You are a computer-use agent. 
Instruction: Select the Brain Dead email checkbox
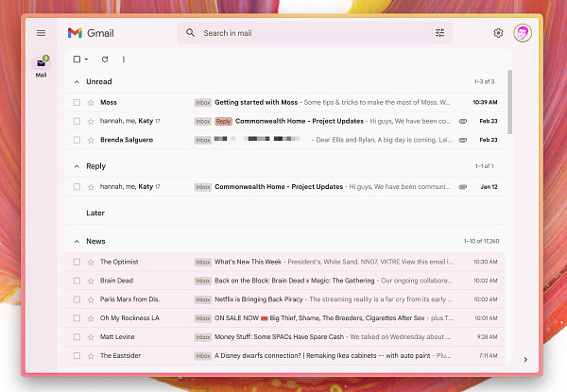tap(77, 281)
